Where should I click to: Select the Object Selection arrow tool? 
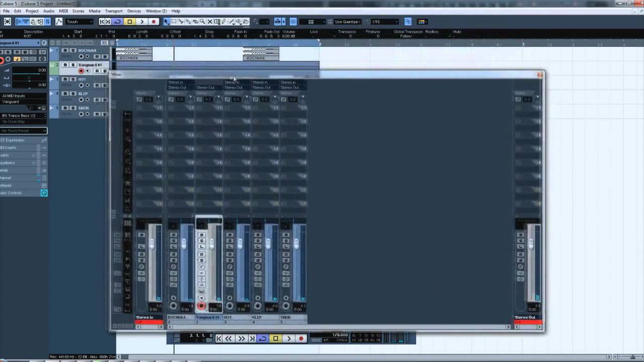pyautogui.click(x=167, y=22)
